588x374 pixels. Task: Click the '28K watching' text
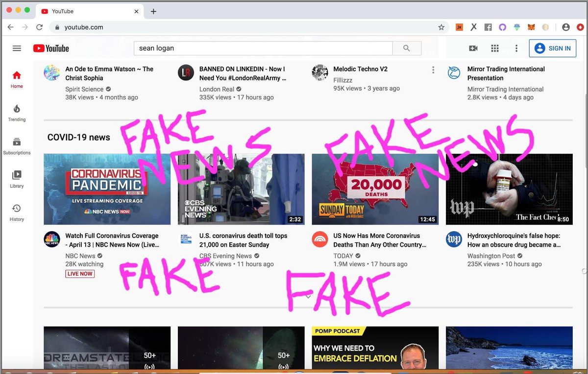tap(84, 264)
